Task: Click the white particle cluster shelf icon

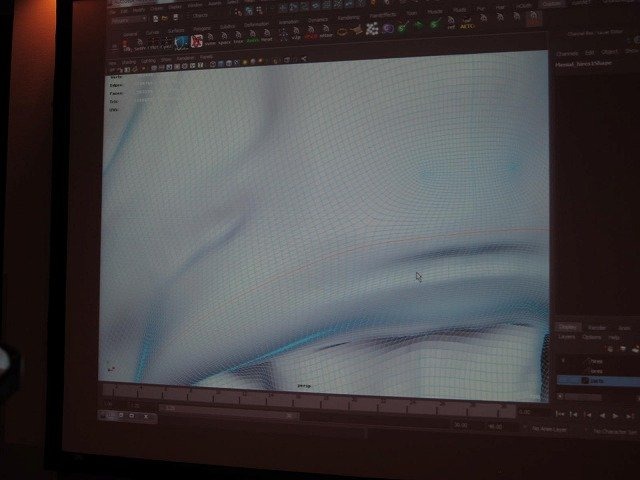Action: point(372,29)
